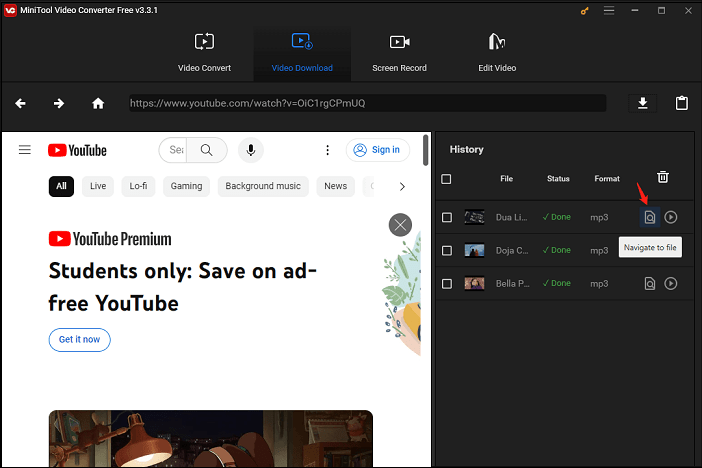This screenshot has height=468, width=702.
Task: Click the YouTube logo
Action: click(x=77, y=150)
